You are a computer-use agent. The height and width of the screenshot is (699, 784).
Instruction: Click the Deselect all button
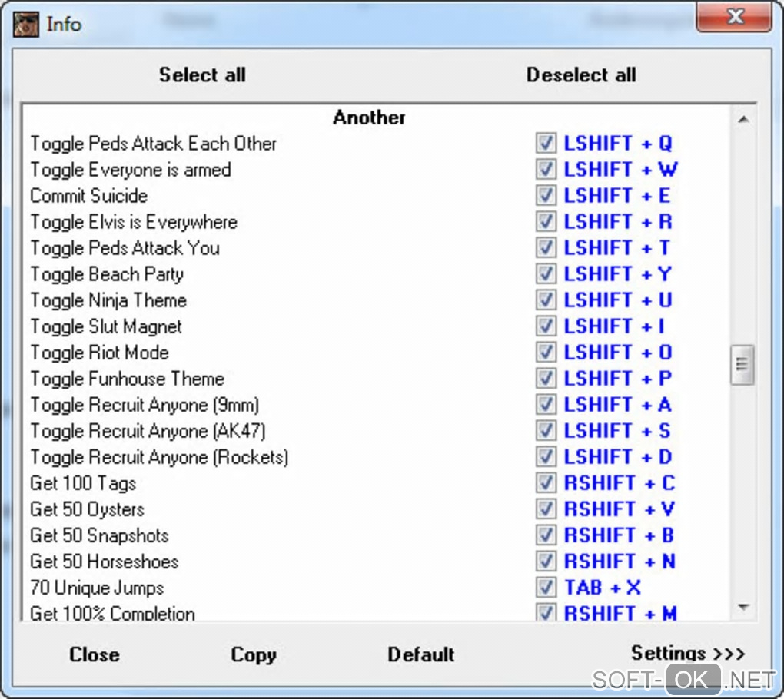581,75
